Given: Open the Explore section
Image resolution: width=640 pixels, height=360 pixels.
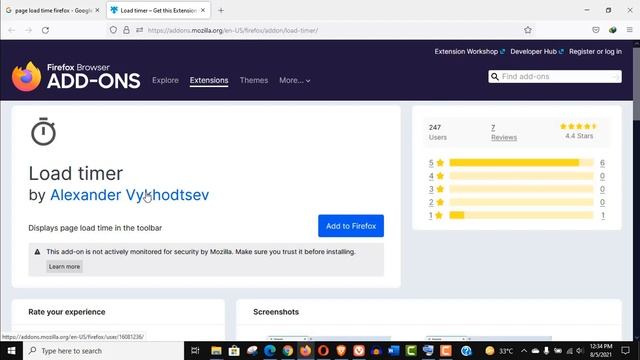Looking at the screenshot, I should pyautogui.click(x=165, y=80).
